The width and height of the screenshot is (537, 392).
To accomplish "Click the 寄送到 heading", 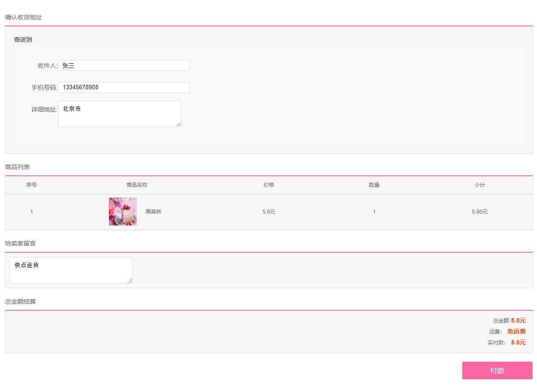I will pos(23,40).
